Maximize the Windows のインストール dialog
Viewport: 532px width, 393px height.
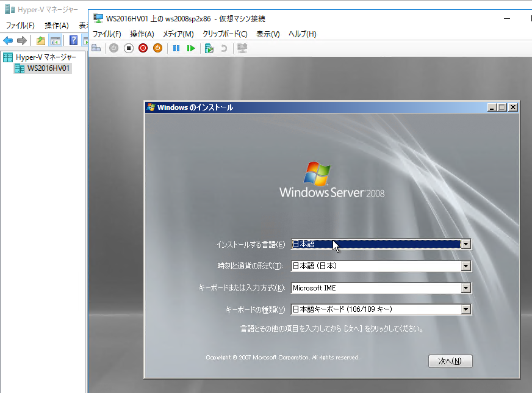coord(502,107)
